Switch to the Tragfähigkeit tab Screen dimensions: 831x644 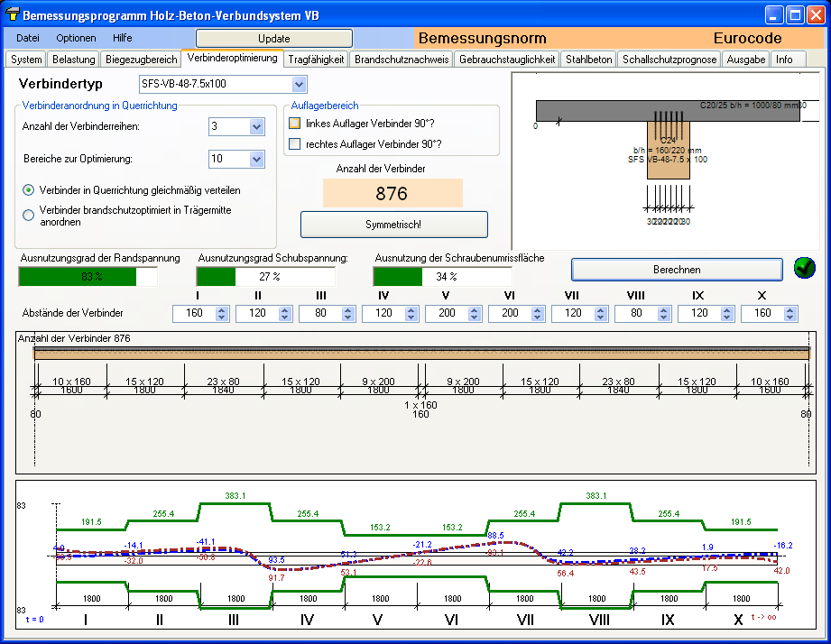tap(316, 60)
